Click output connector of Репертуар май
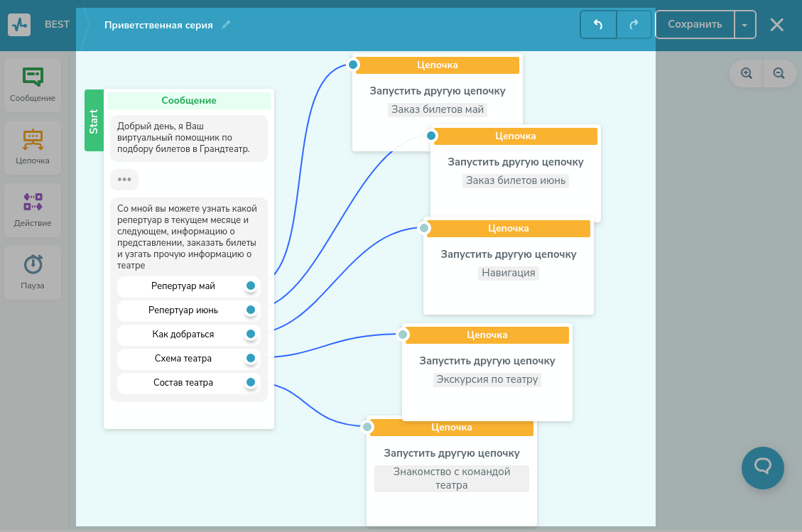The image size is (802, 532). coord(251,286)
